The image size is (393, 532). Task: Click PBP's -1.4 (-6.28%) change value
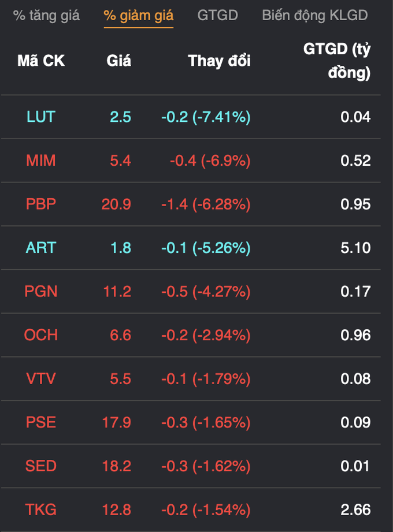[206, 204]
